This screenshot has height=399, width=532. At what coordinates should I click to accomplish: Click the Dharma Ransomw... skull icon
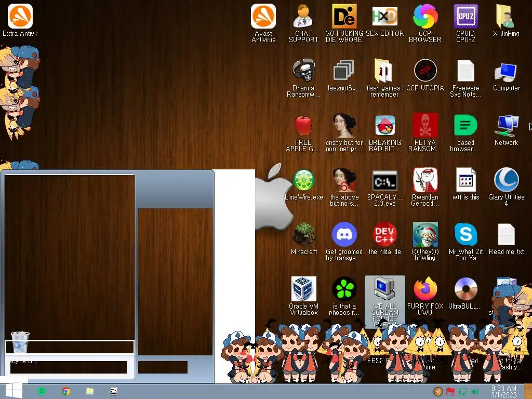[303, 78]
